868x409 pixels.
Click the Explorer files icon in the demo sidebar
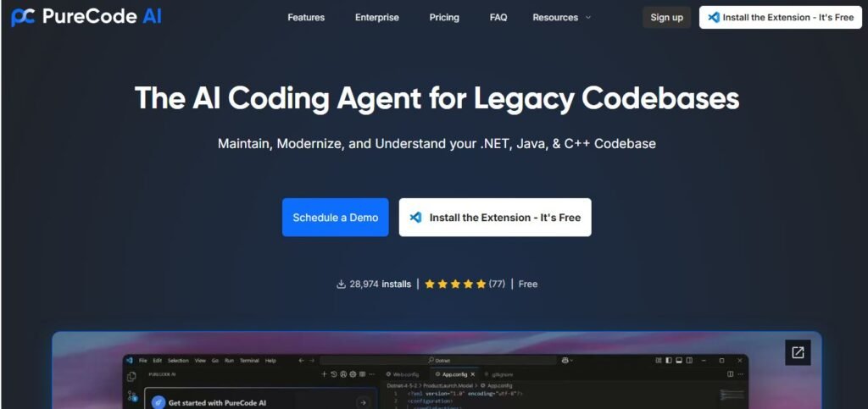pyautogui.click(x=131, y=376)
